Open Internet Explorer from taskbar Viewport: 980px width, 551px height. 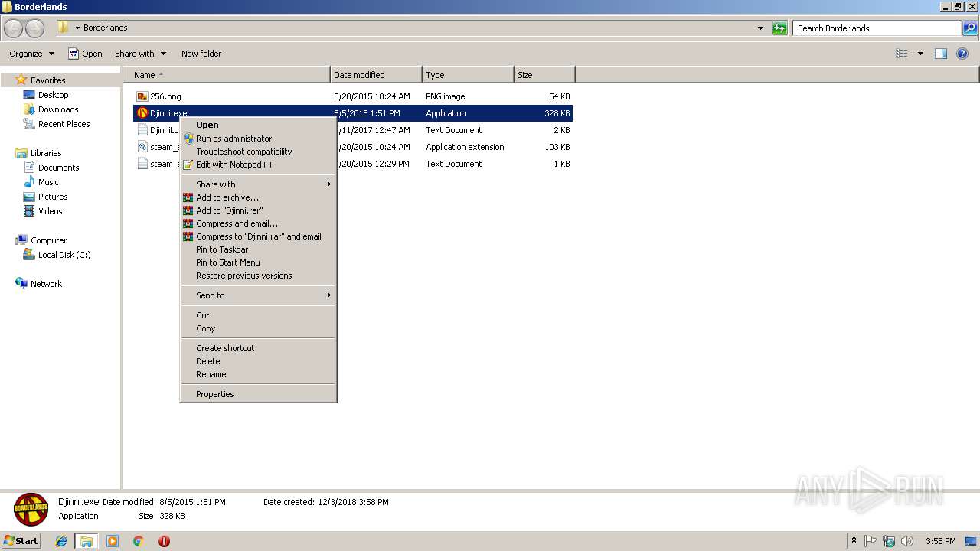coord(61,541)
